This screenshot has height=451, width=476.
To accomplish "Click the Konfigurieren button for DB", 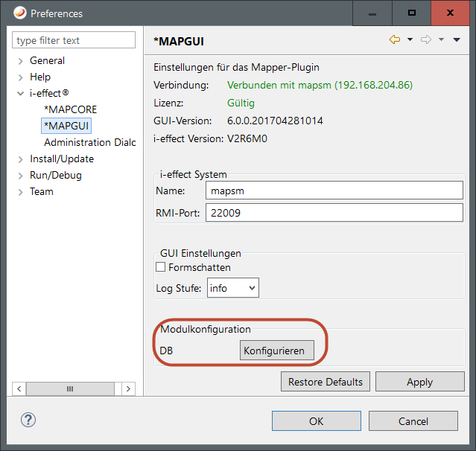I will (x=277, y=351).
